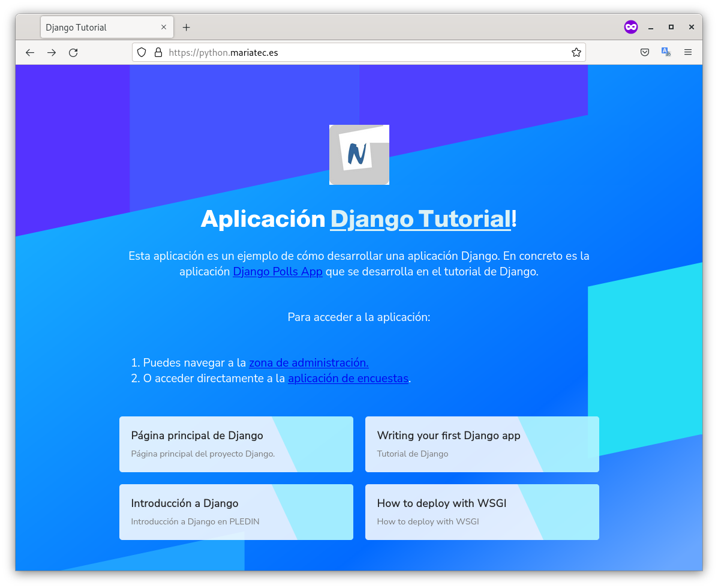718x588 pixels.
Task: Open the Django Tutorial heading link
Action: 420,219
